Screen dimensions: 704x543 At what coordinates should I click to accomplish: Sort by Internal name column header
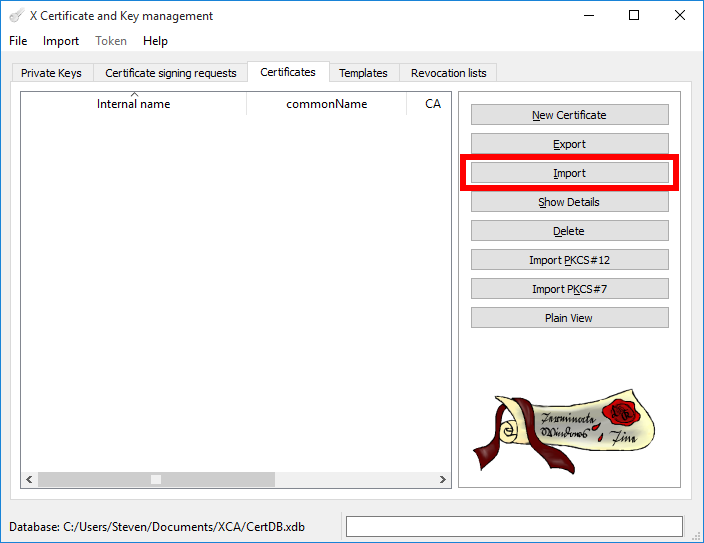click(133, 104)
